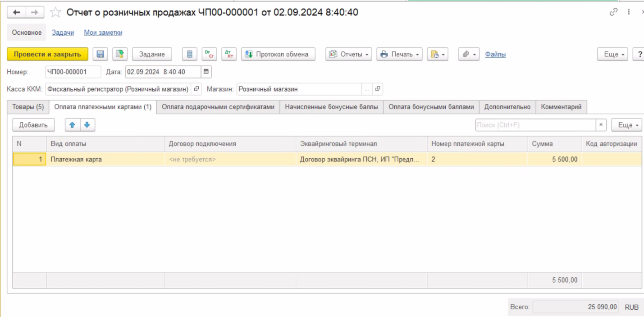Expand the Отчеты dropdown
644x317 pixels.
349,54
